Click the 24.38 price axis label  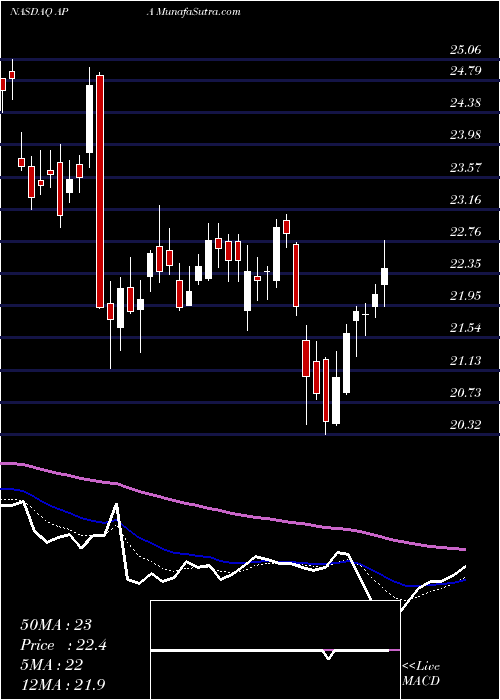[466, 103]
